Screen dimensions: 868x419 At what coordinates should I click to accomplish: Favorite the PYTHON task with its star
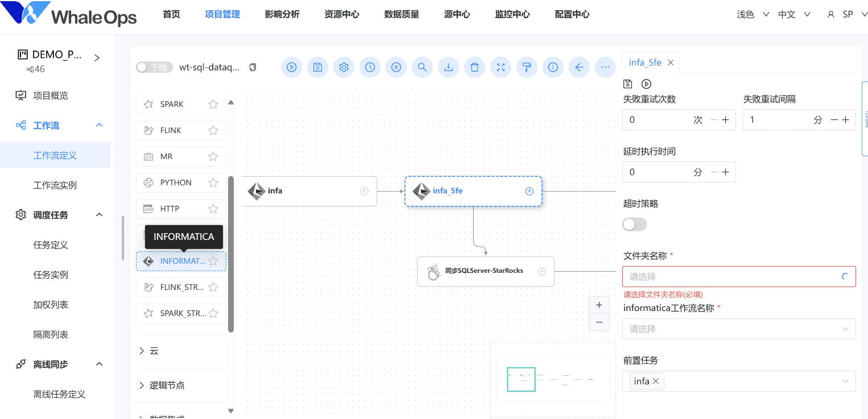point(213,182)
